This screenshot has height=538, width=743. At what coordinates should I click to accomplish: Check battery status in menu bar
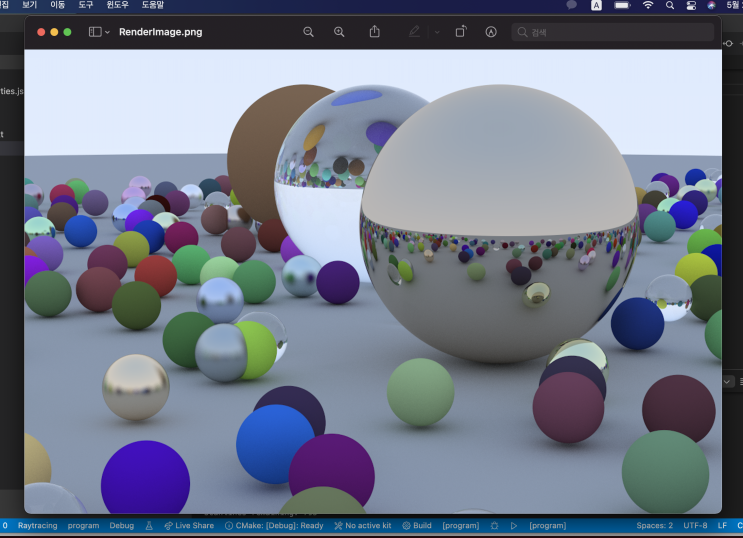(622, 5)
